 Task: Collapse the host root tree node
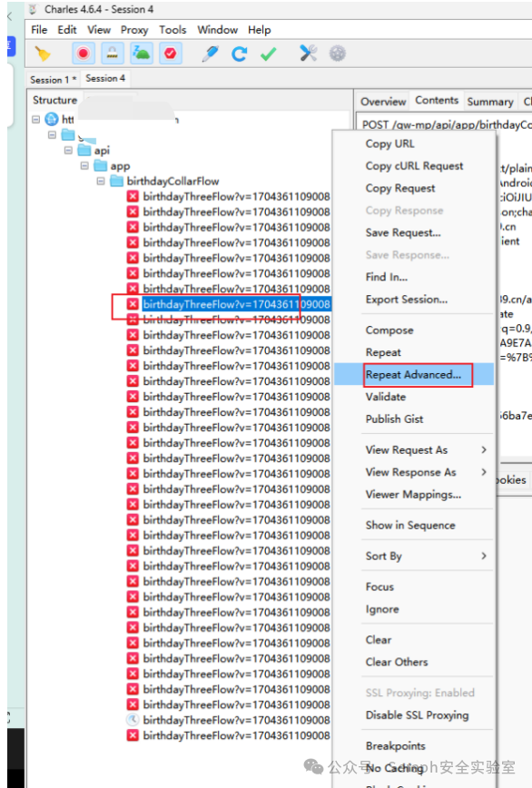(x=35, y=120)
